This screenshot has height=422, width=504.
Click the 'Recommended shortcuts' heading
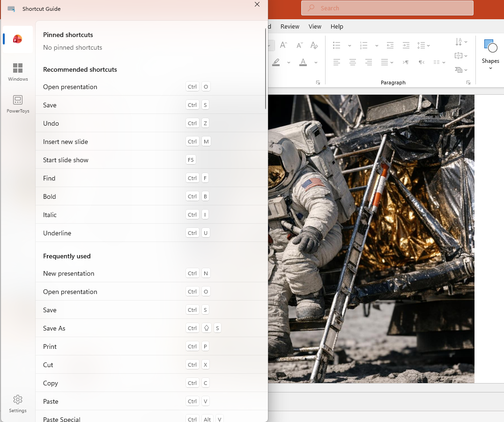pyautogui.click(x=80, y=69)
